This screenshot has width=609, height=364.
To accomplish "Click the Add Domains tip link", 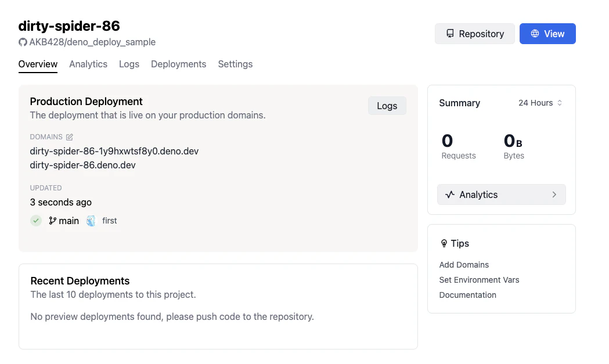I will (464, 265).
